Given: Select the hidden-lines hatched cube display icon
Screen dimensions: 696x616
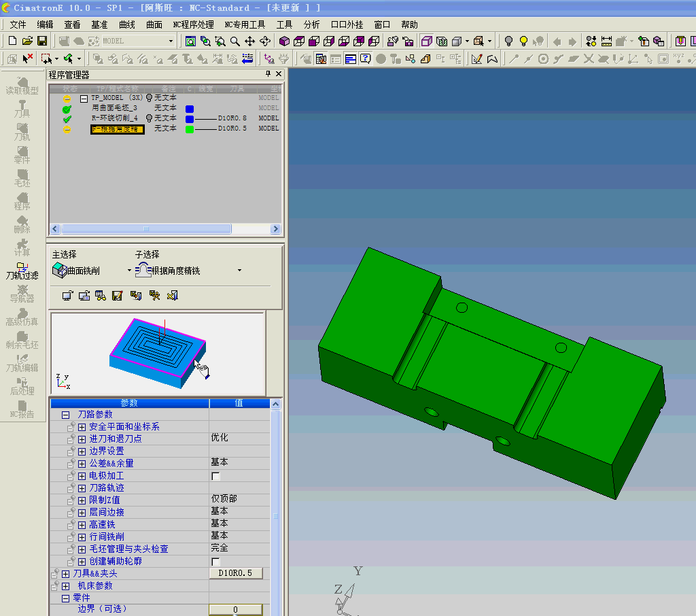Looking at the screenshot, I should point(442,41).
